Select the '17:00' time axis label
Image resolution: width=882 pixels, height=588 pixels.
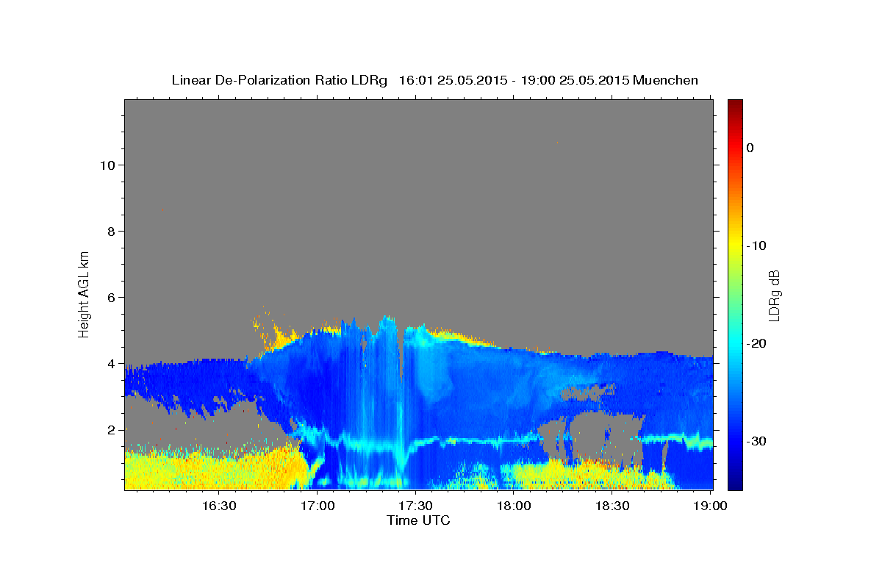coord(318,506)
